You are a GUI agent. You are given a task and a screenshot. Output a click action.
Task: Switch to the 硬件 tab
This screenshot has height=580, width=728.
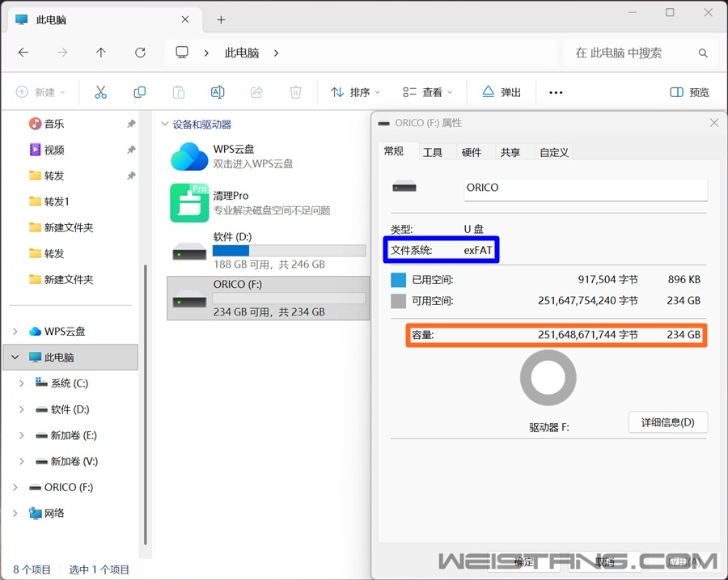472,152
